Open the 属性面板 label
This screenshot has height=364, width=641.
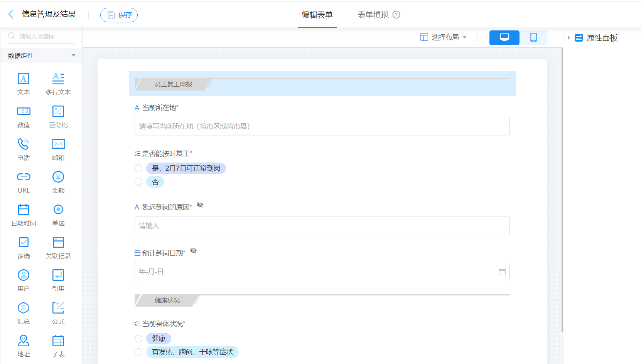[602, 38]
